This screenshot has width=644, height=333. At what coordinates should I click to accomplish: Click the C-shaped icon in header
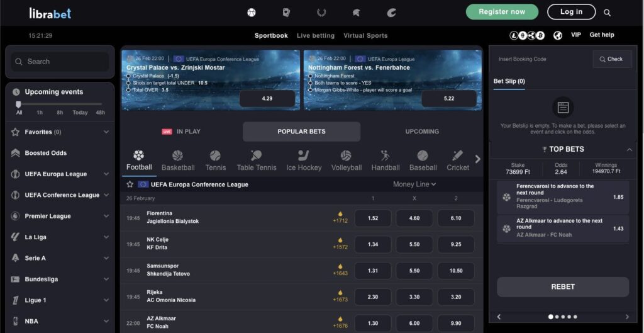point(391,13)
